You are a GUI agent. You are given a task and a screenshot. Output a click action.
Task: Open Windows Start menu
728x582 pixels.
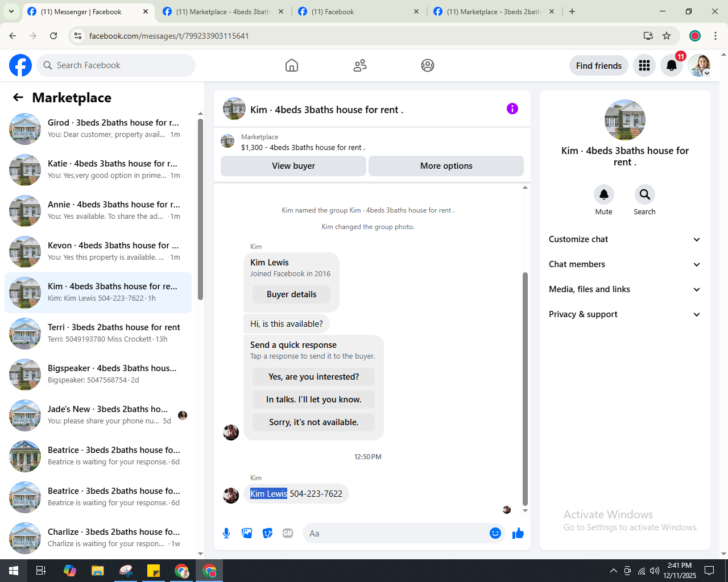(14, 571)
